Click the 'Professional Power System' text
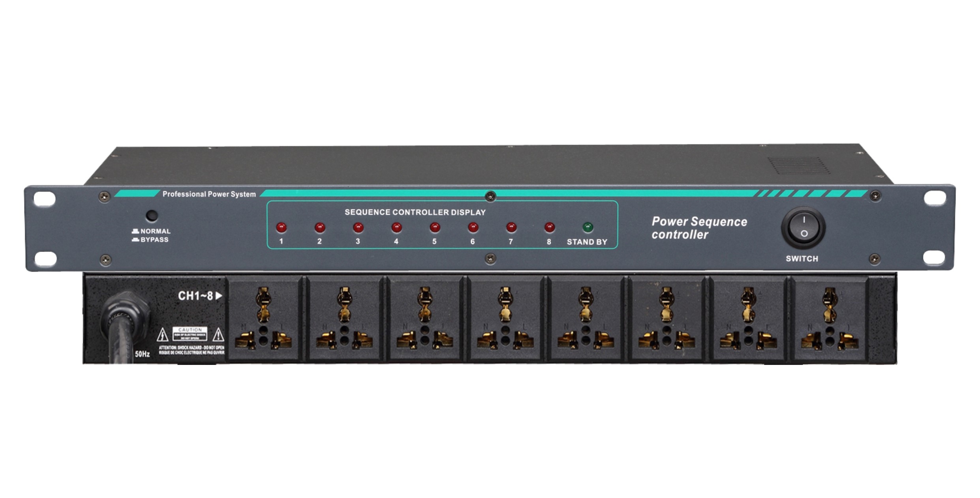Screen dimensions: 980x498 (x=209, y=194)
